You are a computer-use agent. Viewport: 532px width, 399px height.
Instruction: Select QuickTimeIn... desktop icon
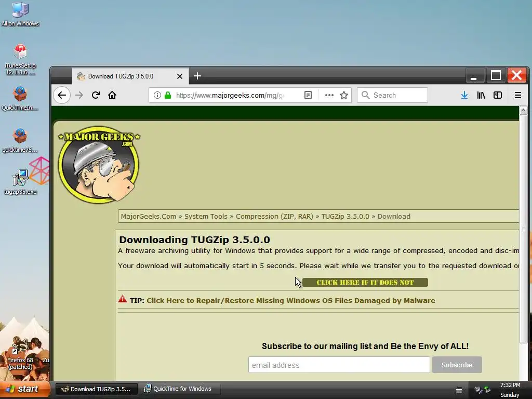20,98
